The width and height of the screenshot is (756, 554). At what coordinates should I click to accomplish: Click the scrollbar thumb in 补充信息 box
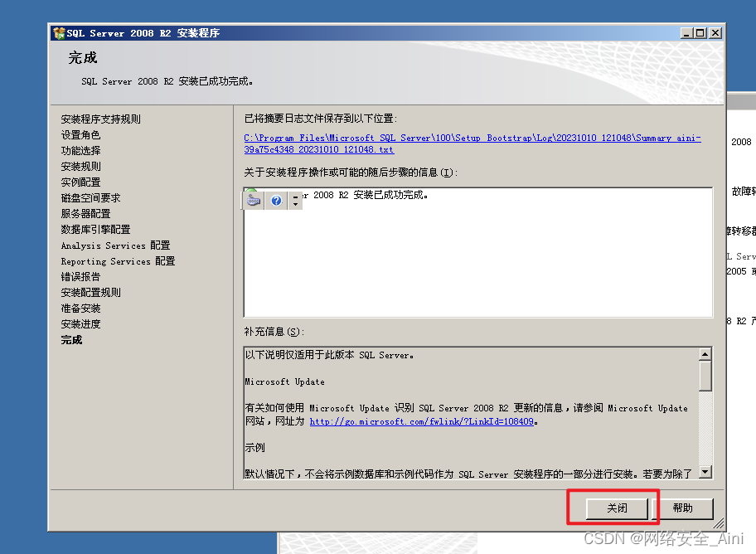tap(705, 376)
